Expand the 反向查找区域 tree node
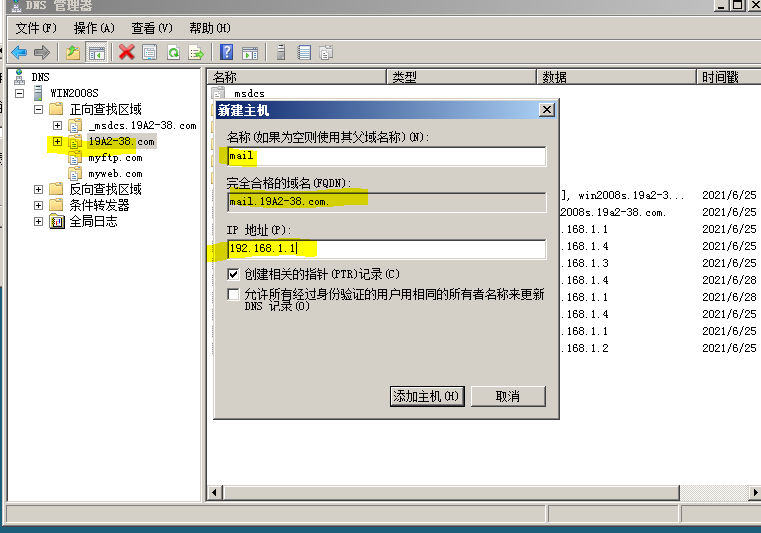761x533 pixels. tap(38, 189)
